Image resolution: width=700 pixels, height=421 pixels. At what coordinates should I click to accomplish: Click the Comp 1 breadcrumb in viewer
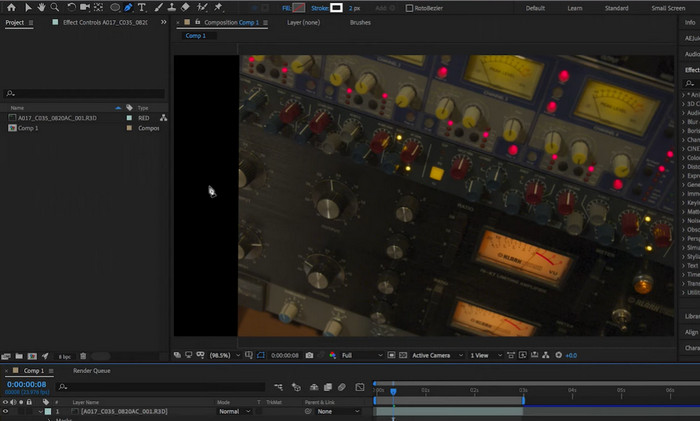[196, 36]
